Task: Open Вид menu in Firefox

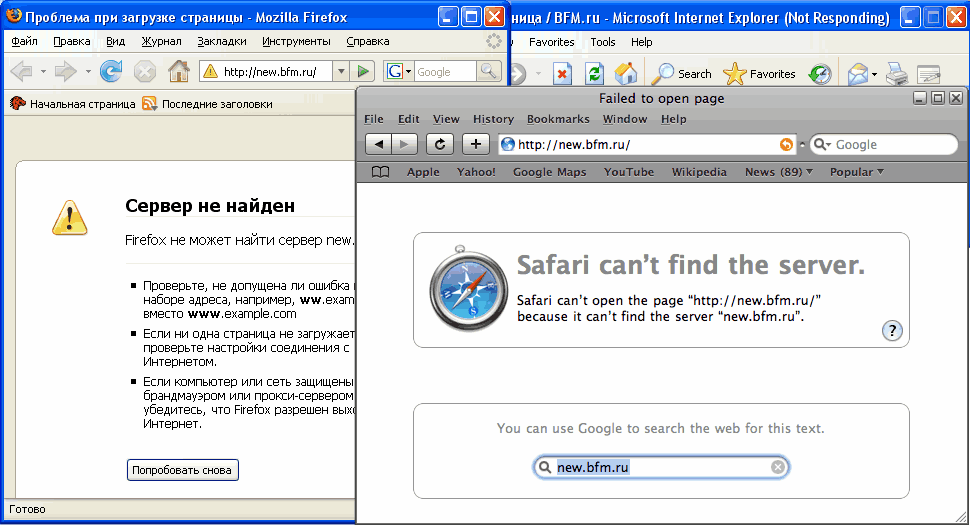Action: [116, 41]
